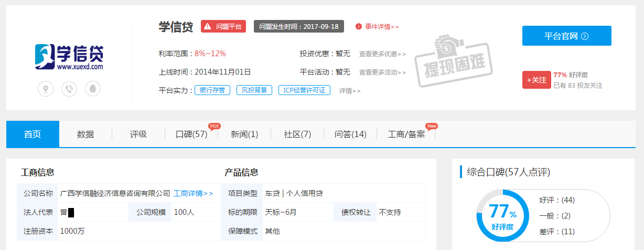
Task: Click the 学信贷 platform logo
Action: click(69, 57)
